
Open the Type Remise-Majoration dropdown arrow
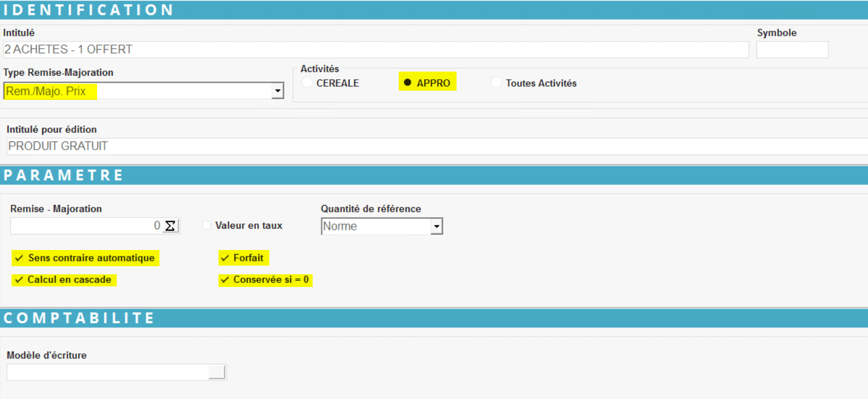[x=277, y=91]
